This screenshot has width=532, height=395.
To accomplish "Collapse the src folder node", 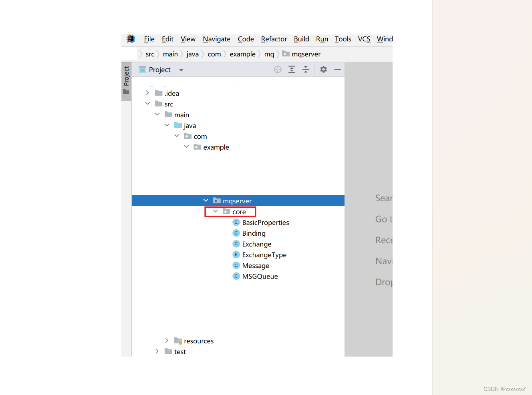I will point(147,104).
